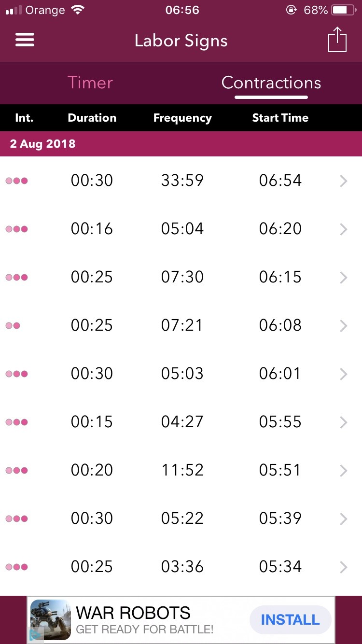Expand details for the 06:20 contraction

click(343, 229)
